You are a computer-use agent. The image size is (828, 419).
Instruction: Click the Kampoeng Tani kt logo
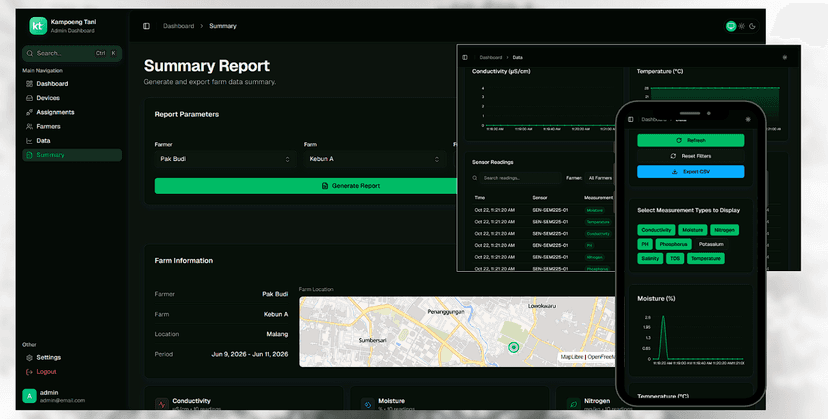(x=38, y=26)
